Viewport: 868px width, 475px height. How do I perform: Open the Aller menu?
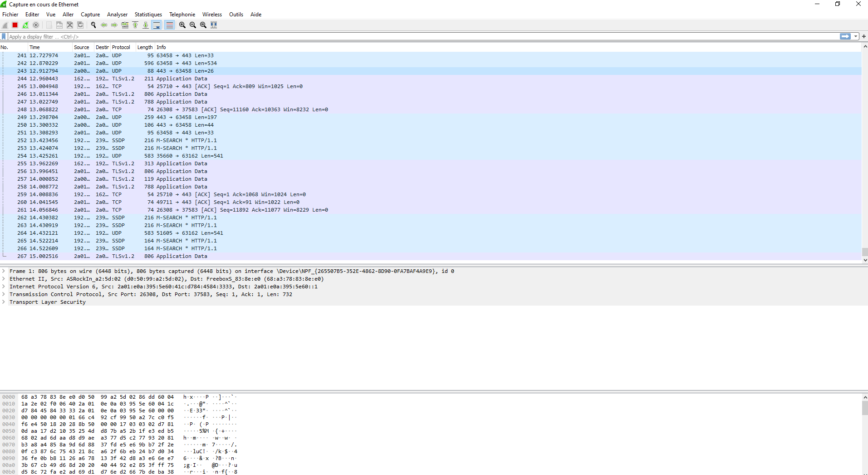(x=68, y=15)
